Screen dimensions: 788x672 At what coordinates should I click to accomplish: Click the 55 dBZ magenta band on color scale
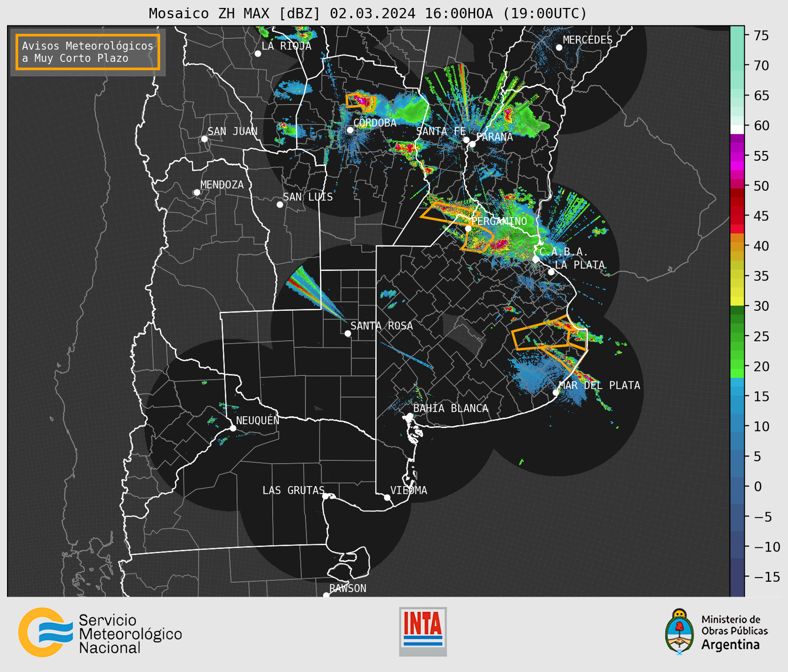tap(737, 156)
